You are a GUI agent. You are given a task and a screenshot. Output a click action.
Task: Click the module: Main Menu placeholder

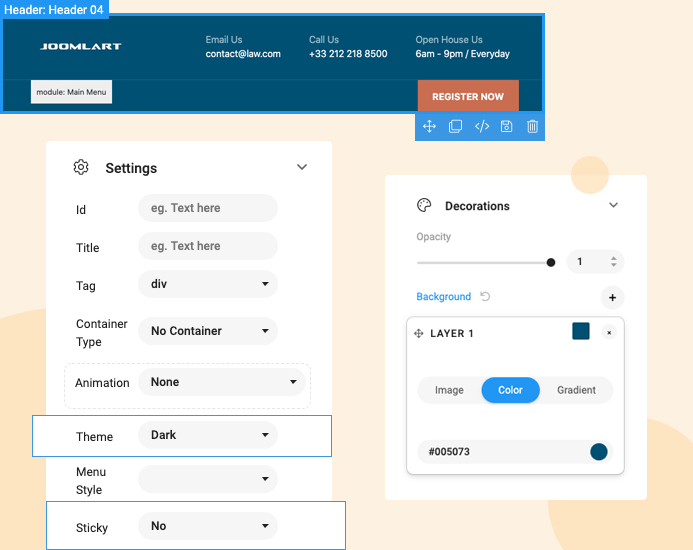71,92
